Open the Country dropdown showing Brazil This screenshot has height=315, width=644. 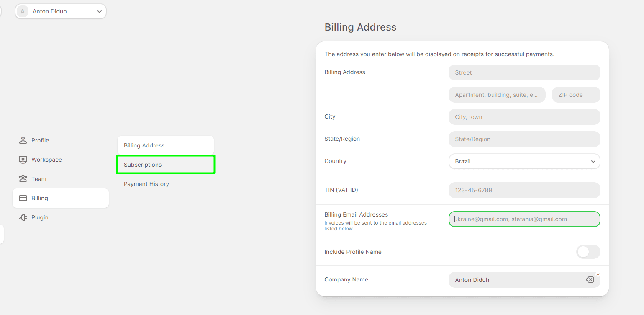(x=524, y=161)
